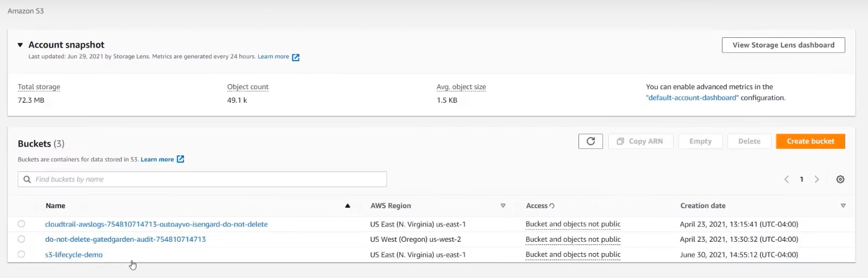Screen dimensions: 868x278
Task: Focus the Find buckets by name field
Action: (202, 180)
